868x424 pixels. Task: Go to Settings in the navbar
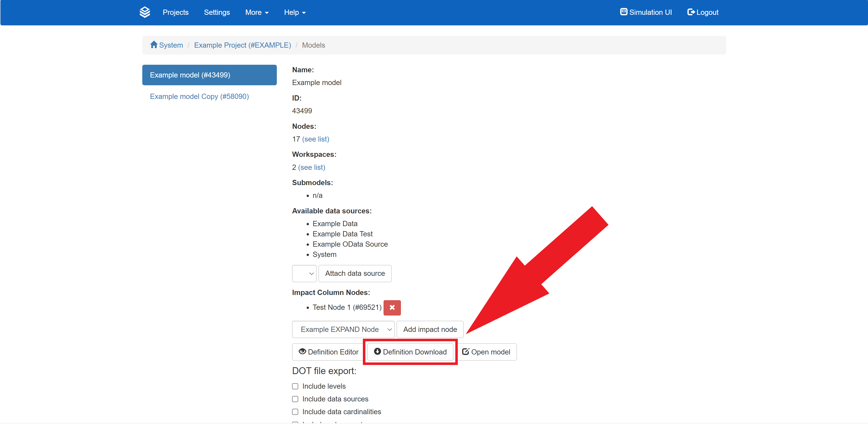click(x=217, y=13)
